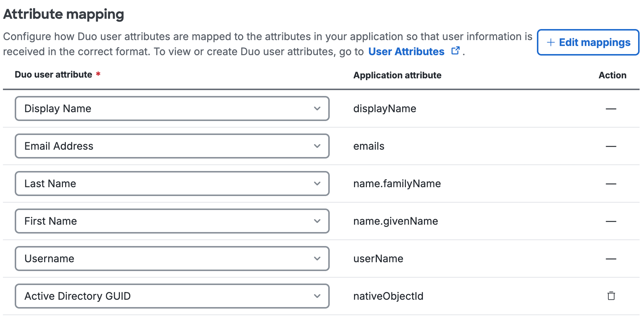644x324 pixels.
Task: Click the Action column header
Action: tap(612, 75)
